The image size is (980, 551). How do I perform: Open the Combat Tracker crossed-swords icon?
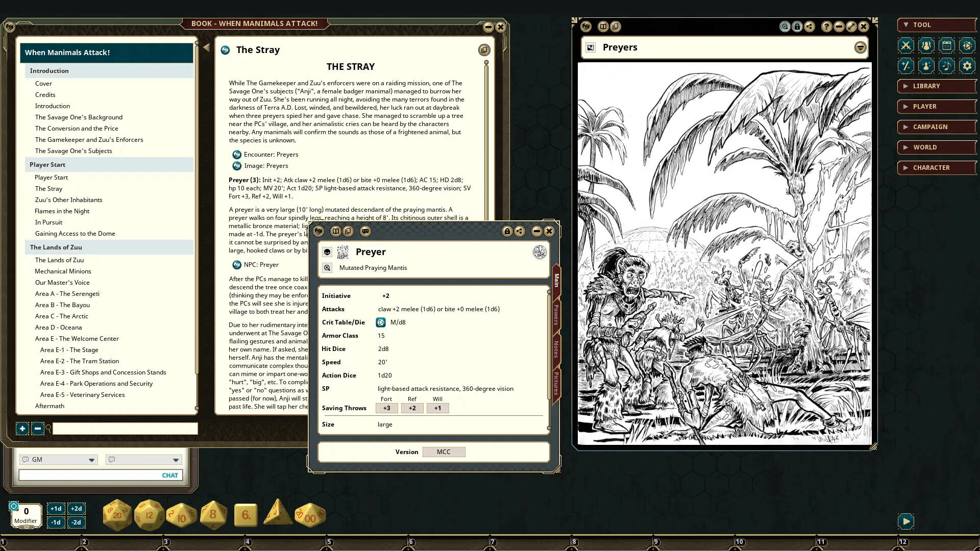point(905,45)
